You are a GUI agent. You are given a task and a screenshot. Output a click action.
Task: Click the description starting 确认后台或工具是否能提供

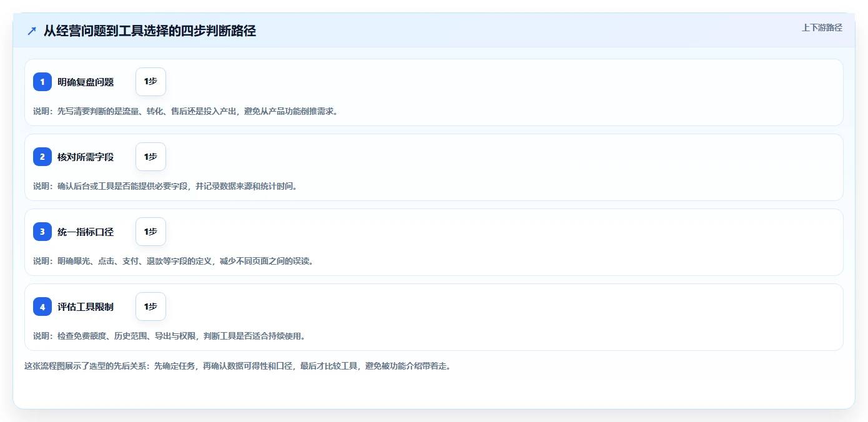point(165,186)
